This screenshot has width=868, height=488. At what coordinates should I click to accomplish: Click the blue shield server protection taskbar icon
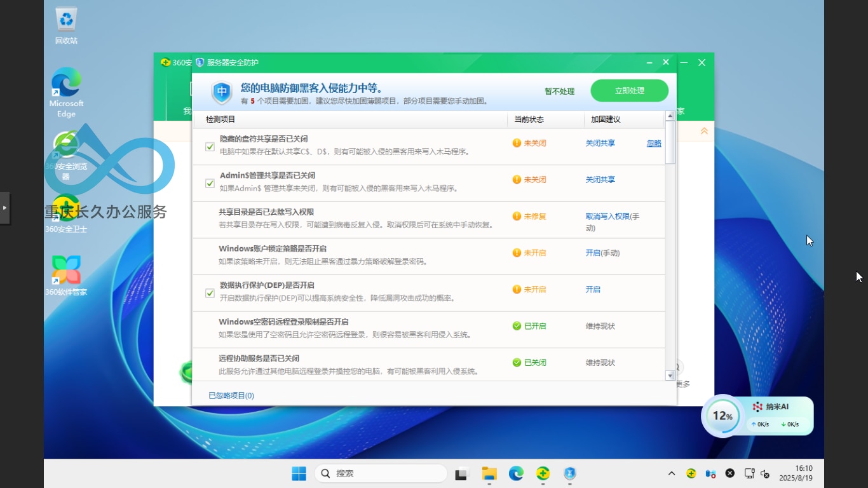pos(570,473)
